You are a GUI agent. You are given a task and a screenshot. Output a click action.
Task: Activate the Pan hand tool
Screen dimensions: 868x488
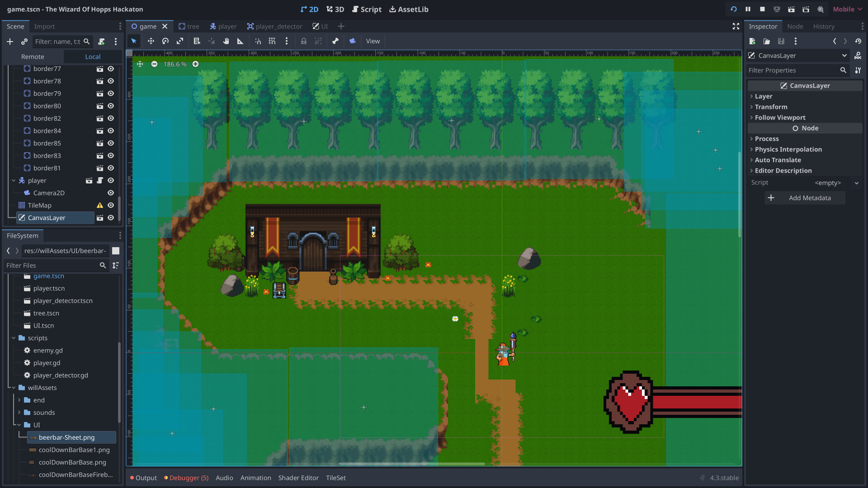coord(226,41)
